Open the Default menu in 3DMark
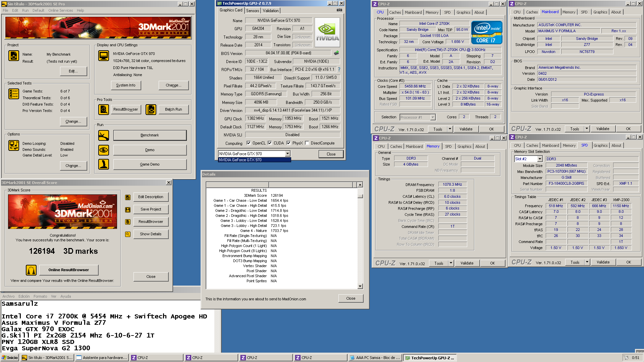 [x=38, y=10]
